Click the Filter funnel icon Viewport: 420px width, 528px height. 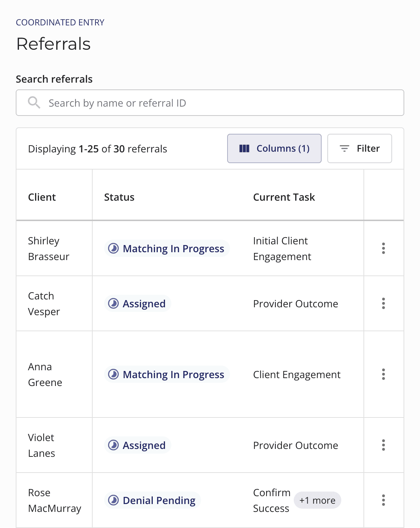344,148
